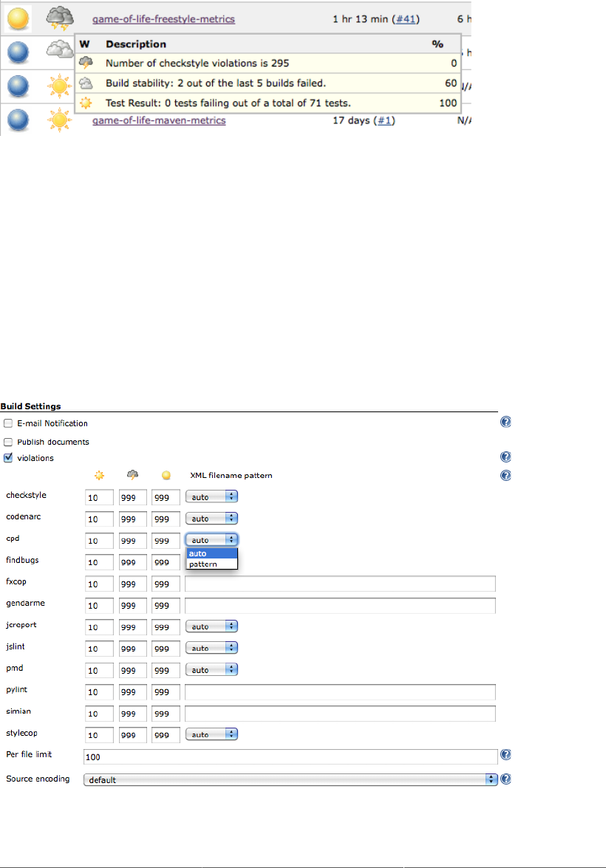Click fxcop XML filename pattern field
606x868 pixels.
coord(340,584)
